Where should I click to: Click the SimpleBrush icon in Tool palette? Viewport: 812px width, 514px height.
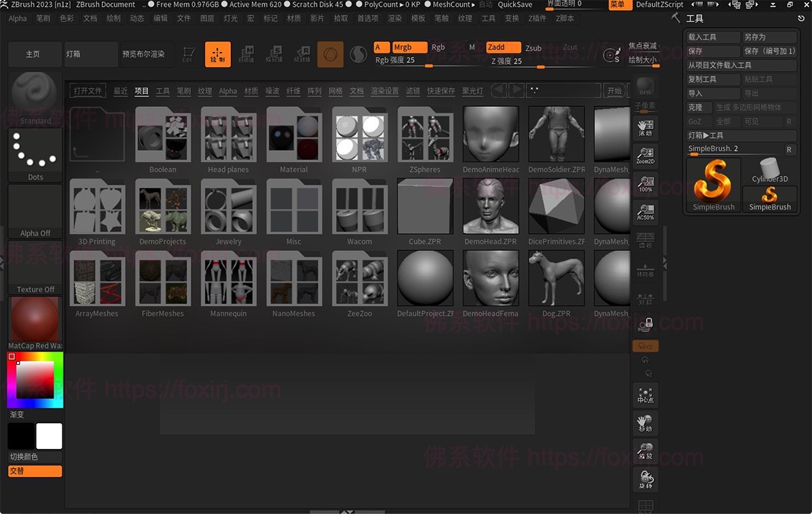pyautogui.click(x=713, y=183)
